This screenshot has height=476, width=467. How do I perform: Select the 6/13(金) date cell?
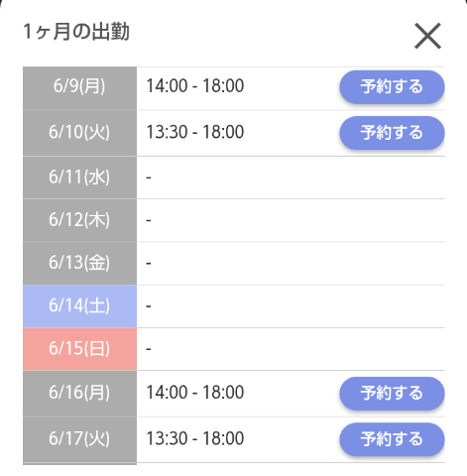[x=79, y=263]
